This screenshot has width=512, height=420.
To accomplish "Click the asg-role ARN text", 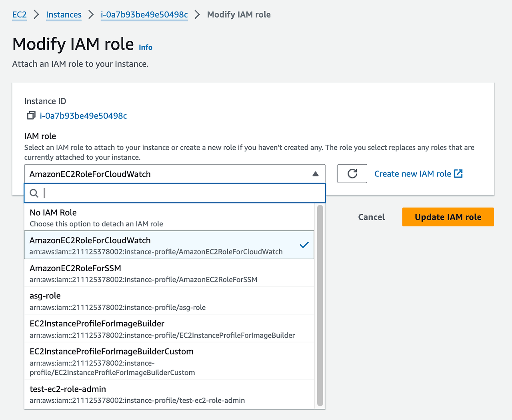I will click(x=118, y=308).
